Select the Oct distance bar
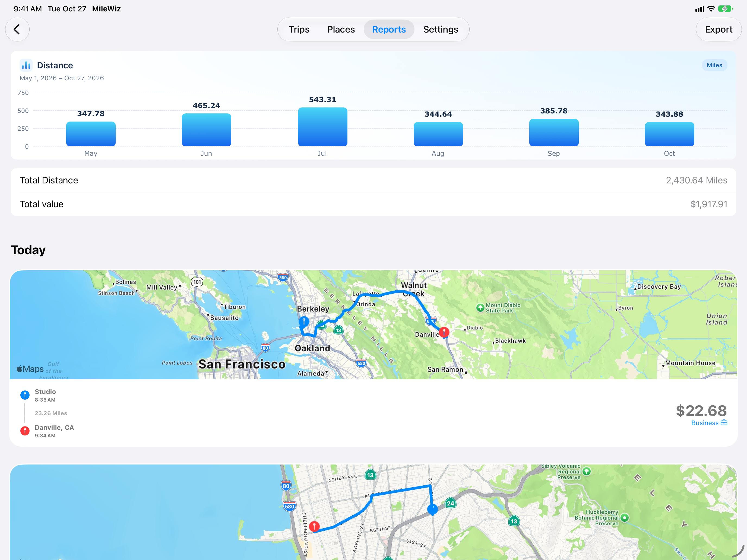747x560 pixels. pos(669,134)
